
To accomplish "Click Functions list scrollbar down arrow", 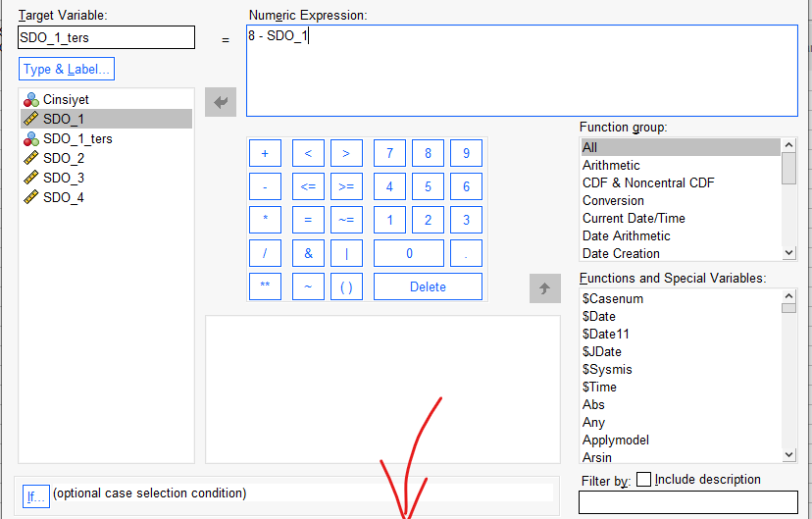I will (788, 455).
